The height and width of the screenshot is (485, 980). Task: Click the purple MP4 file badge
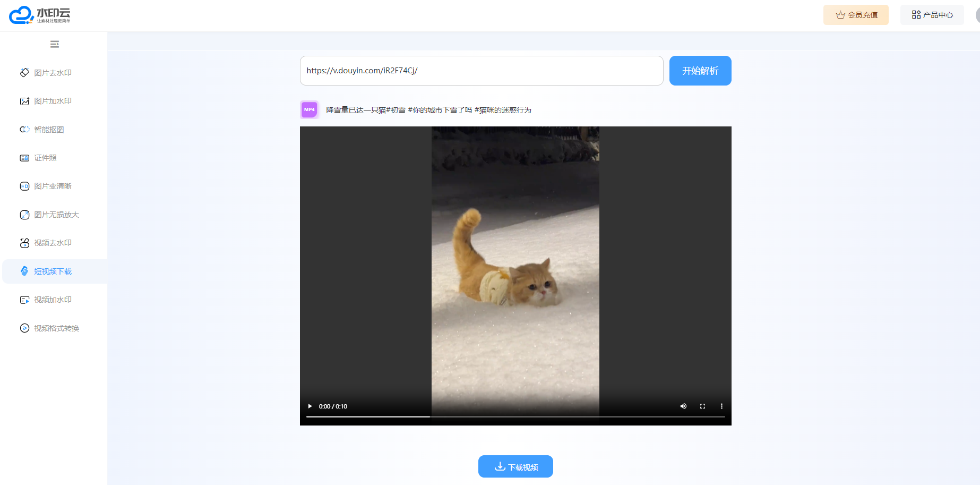click(309, 109)
